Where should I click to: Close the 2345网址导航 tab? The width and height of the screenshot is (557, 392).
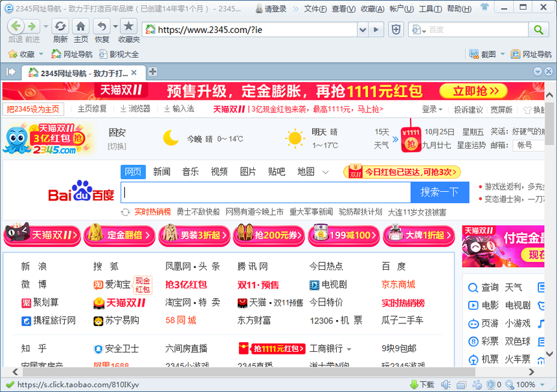click(x=134, y=72)
